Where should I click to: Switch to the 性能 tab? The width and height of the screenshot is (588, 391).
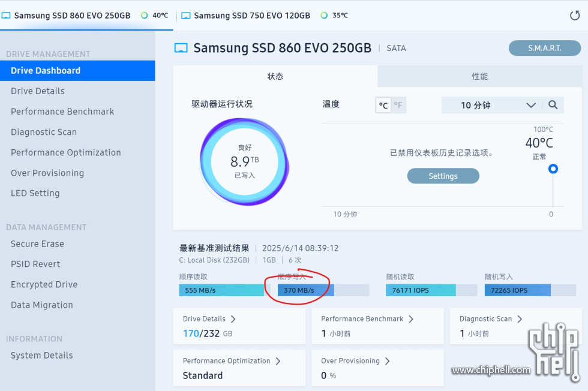click(479, 77)
